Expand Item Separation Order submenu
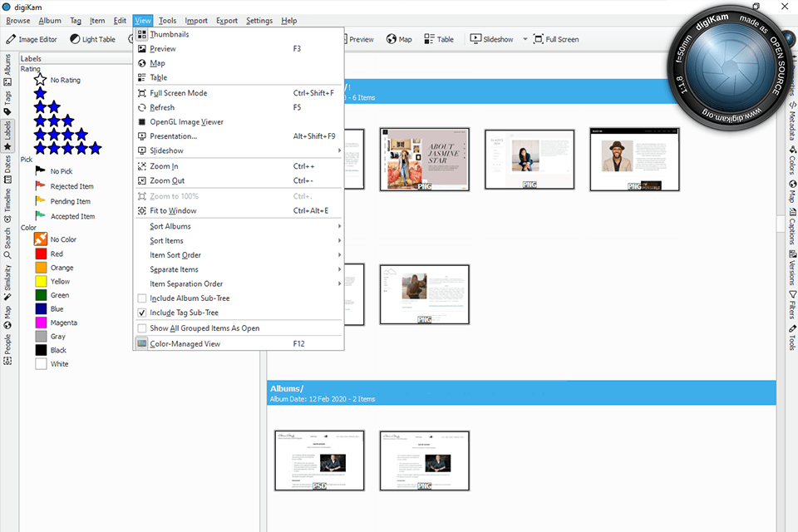The image size is (798, 532). pos(239,284)
